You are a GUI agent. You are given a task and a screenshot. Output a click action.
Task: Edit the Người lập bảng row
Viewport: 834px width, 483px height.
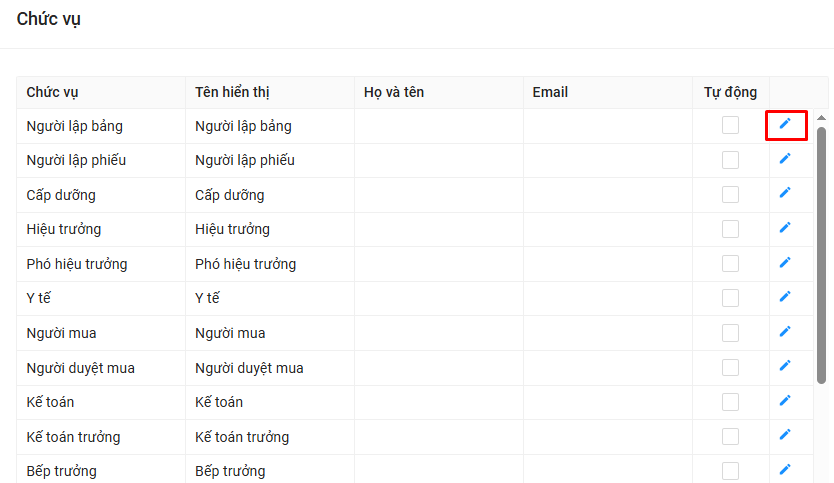[x=785, y=124]
